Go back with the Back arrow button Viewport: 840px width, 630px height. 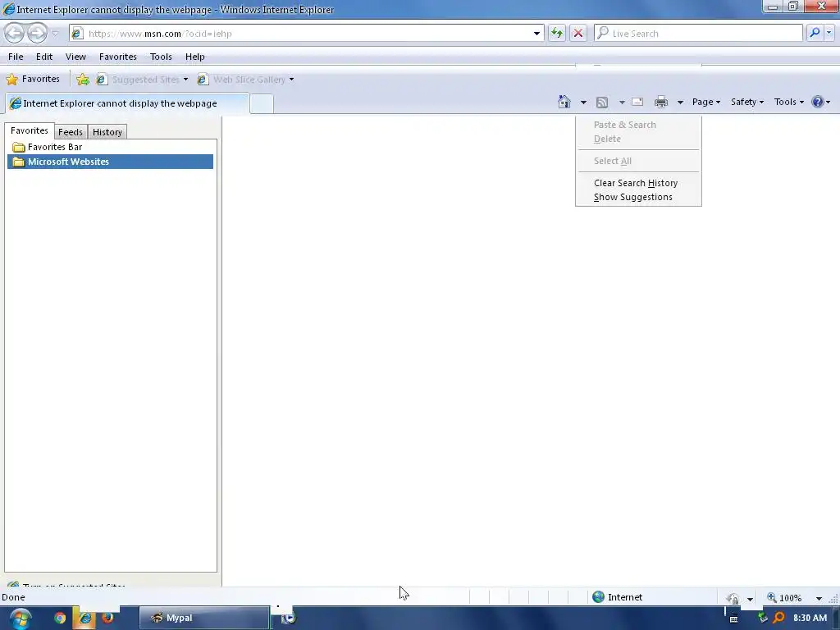[14, 33]
